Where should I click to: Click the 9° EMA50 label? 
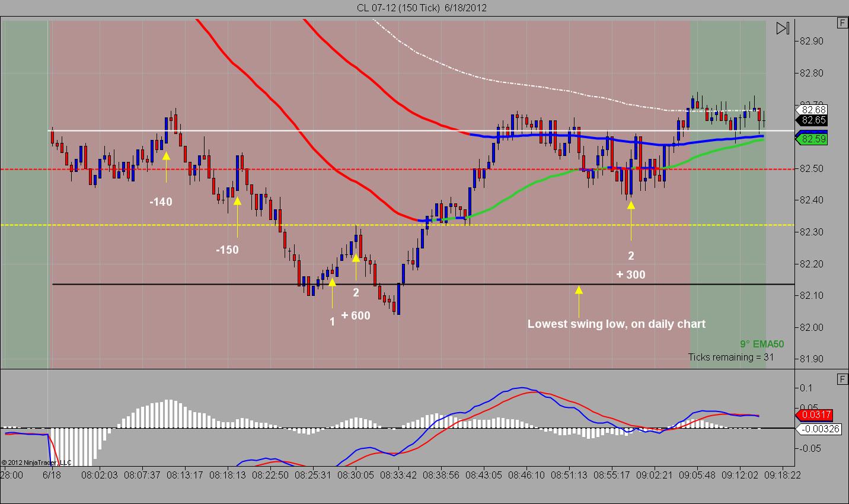(x=762, y=344)
